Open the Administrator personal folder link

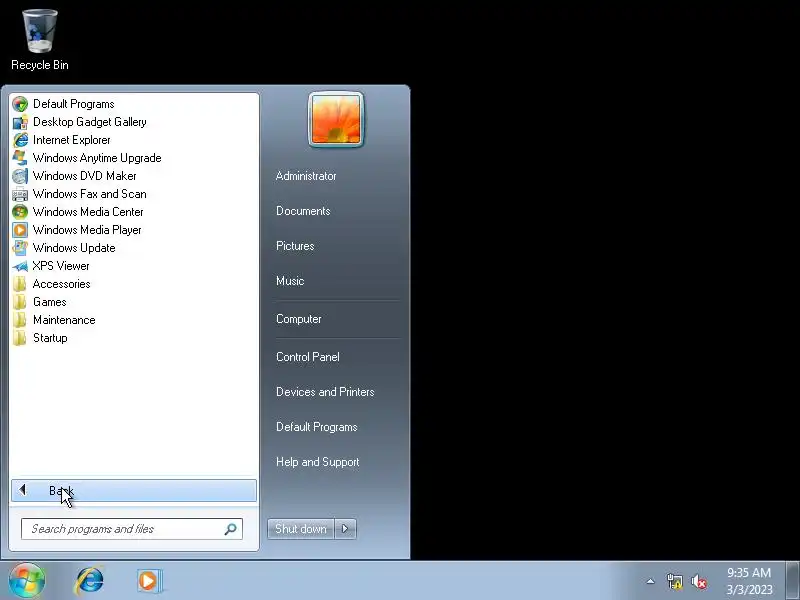(x=306, y=176)
